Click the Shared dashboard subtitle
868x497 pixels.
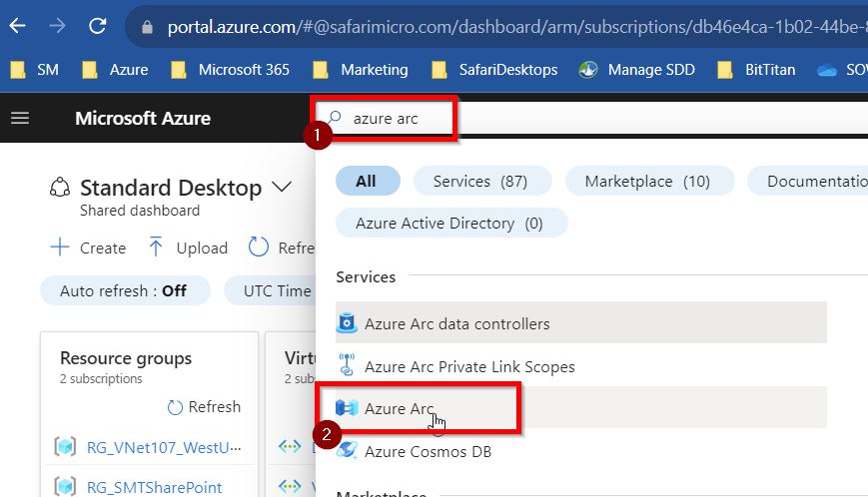[140, 211]
